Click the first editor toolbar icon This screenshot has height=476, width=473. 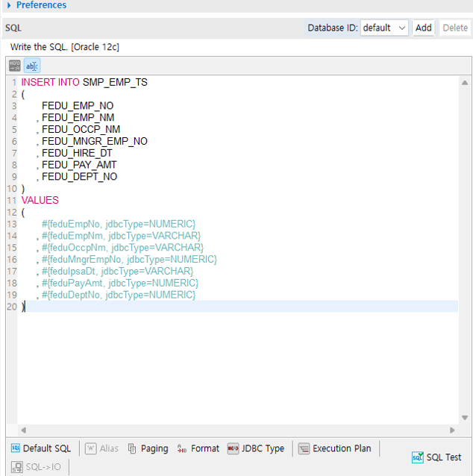(15, 66)
